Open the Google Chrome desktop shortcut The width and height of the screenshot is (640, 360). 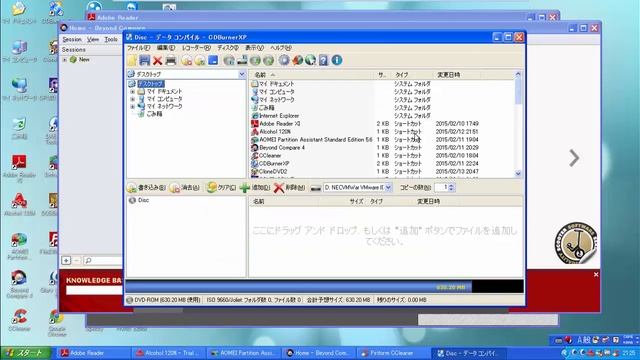(x=57, y=322)
